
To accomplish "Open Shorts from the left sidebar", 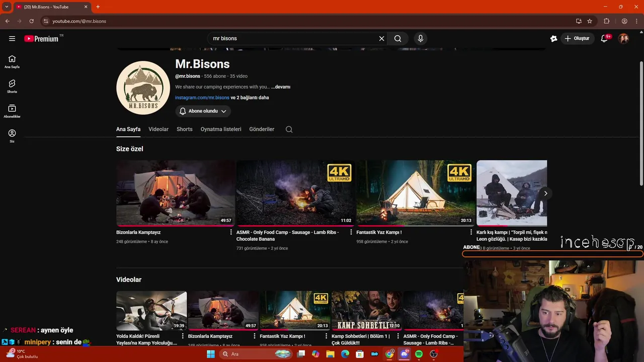I will tap(12, 86).
